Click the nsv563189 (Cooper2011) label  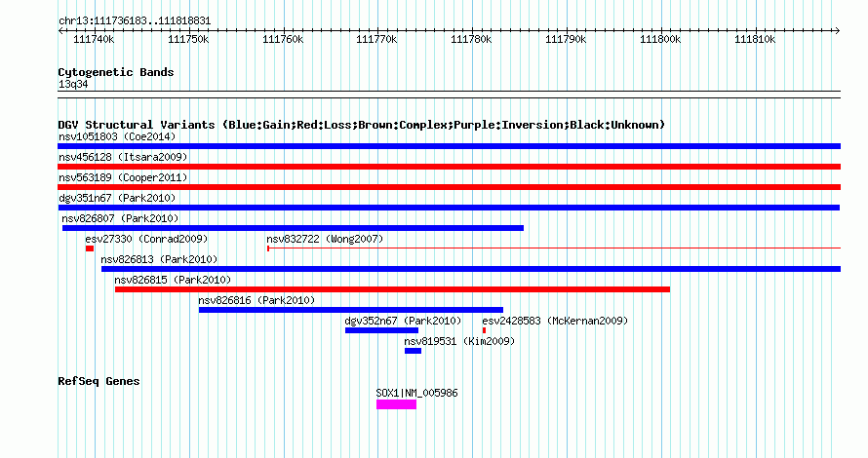[x=123, y=177]
